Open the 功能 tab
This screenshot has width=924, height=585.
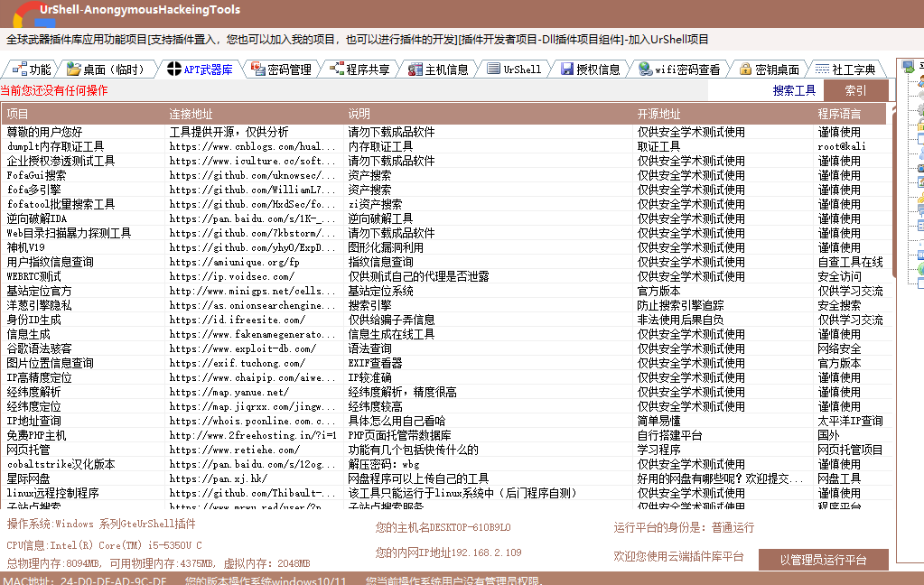pos(32,70)
